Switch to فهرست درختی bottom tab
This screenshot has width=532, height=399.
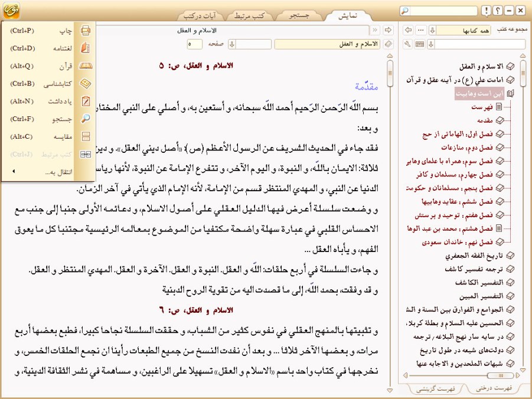click(494, 388)
